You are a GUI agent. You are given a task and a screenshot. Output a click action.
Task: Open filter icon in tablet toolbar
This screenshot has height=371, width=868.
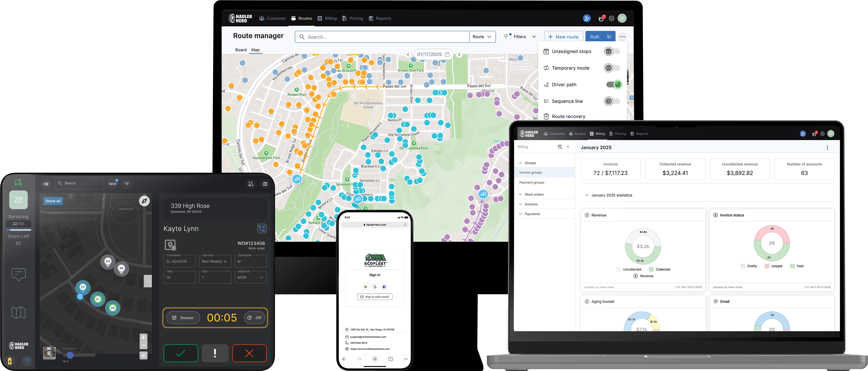click(127, 184)
